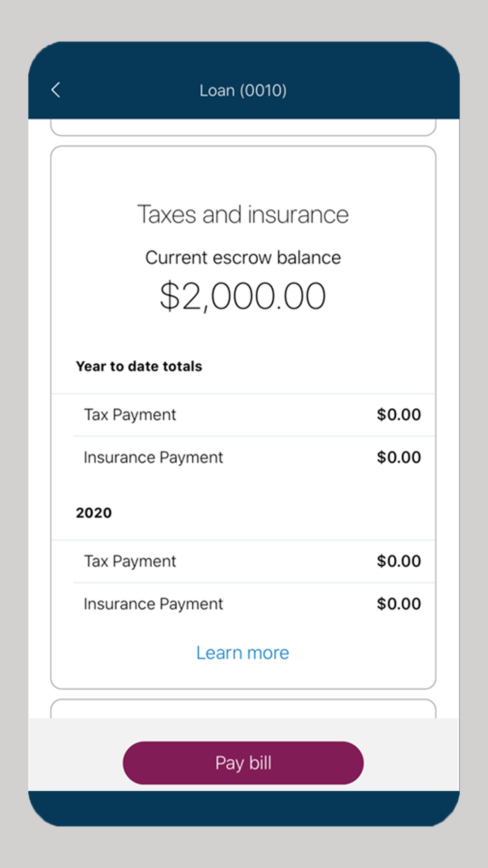Tap the back arrow icon
The image size is (488, 868).
click(56, 90)
